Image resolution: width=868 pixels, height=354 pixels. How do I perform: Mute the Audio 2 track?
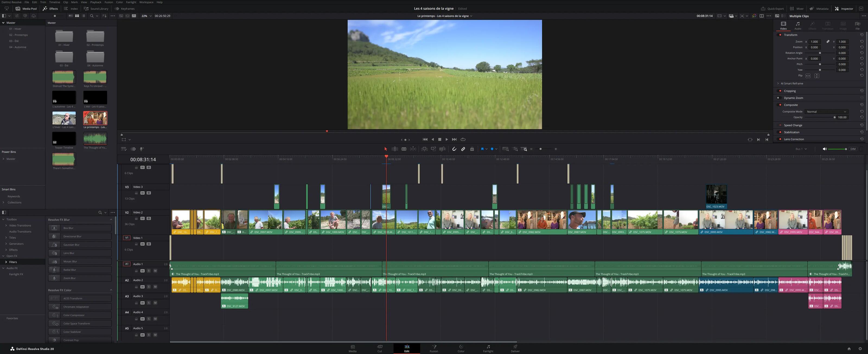[x=155, y=287]
